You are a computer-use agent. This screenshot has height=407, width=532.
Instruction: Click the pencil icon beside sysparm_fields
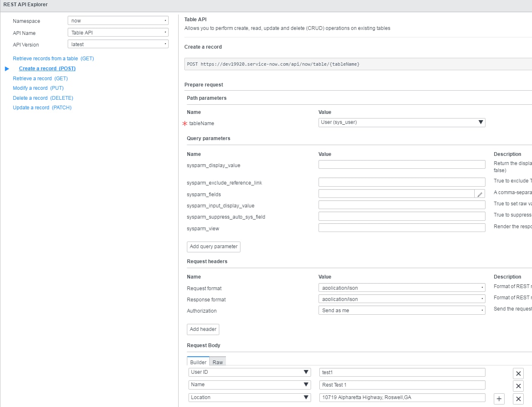pyautogui.click(x=480, y=194)
